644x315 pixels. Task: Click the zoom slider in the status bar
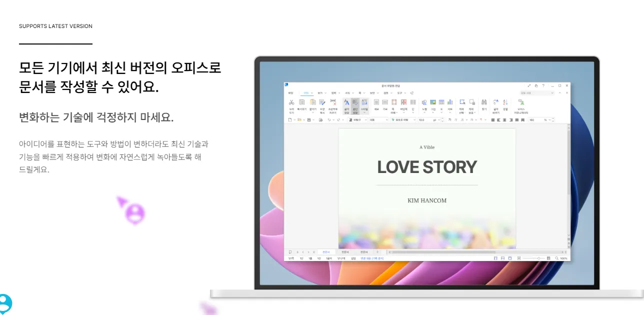coord(538,257)
